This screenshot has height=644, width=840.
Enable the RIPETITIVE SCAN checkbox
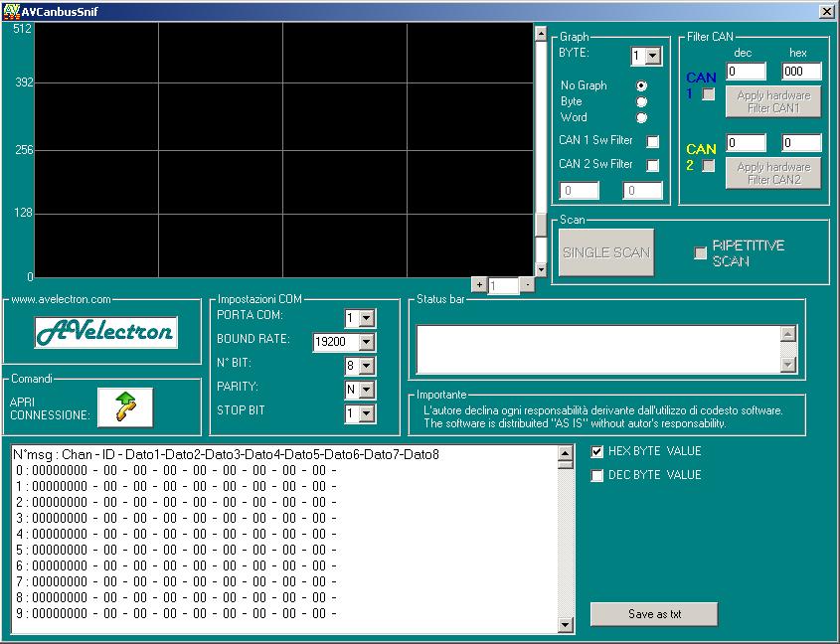(700, 252)
